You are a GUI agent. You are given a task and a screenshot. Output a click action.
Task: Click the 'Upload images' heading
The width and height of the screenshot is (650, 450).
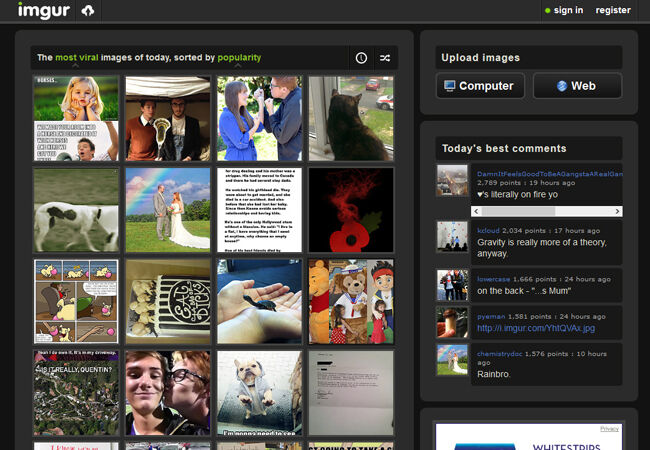pyautogui.click(x=480, y=58)
